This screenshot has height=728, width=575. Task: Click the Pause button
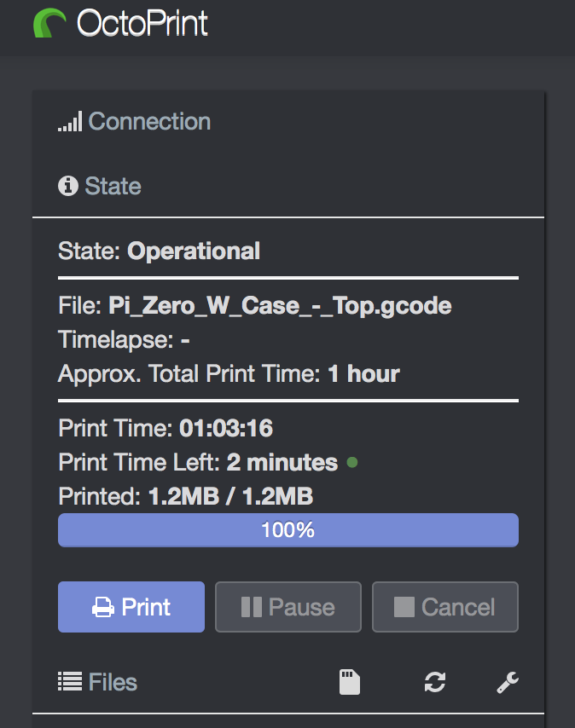click(x=288, y=607)
